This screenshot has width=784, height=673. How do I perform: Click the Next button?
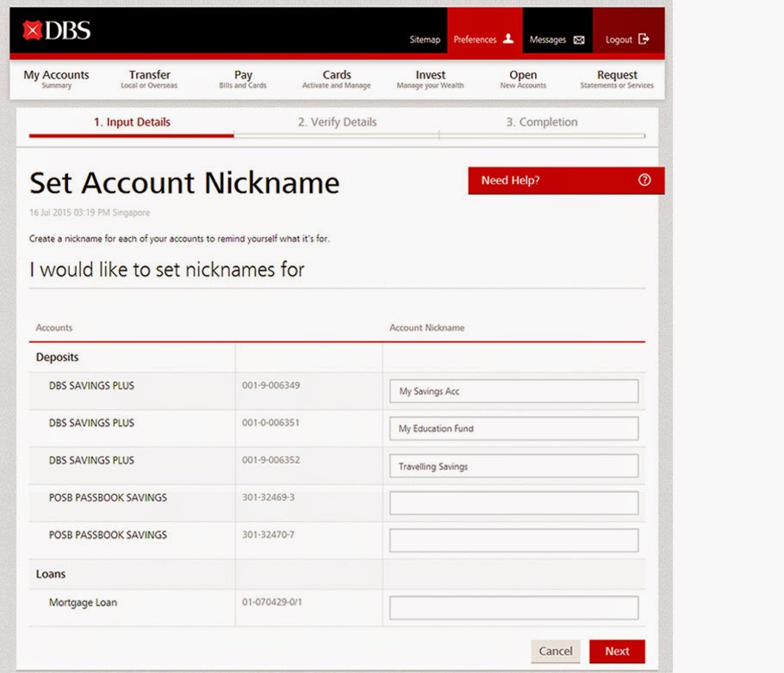pyautogui.click(x=617, y=651)
